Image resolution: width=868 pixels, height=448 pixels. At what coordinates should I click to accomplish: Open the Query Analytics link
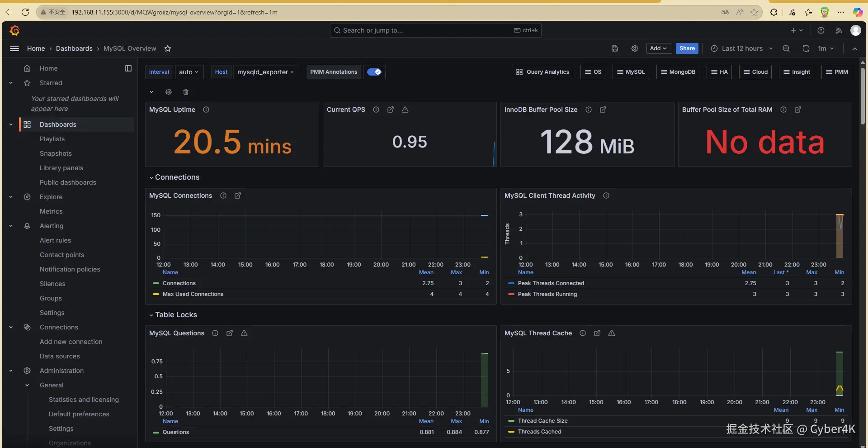(x=542, y=72)
